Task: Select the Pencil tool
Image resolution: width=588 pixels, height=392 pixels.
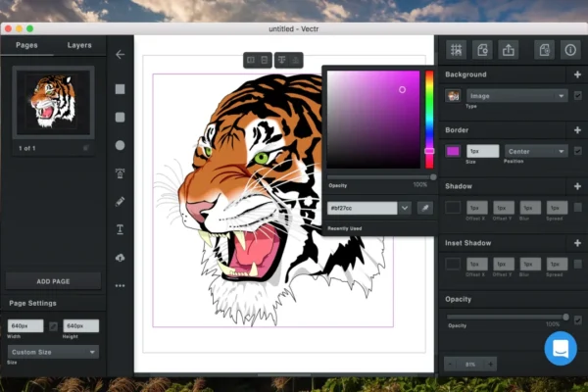Action: point(120,202)
